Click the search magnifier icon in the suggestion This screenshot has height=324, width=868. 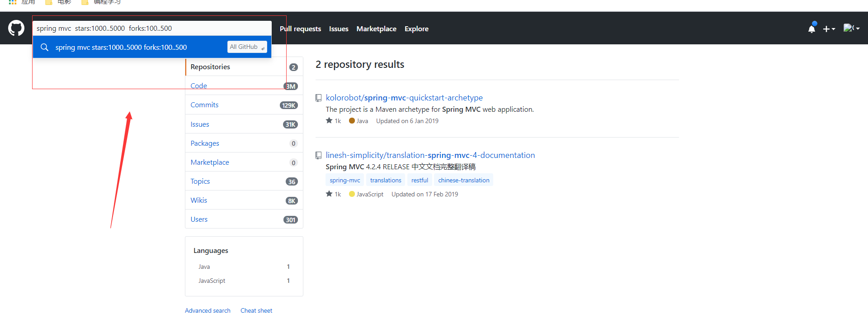click(44, 47)
